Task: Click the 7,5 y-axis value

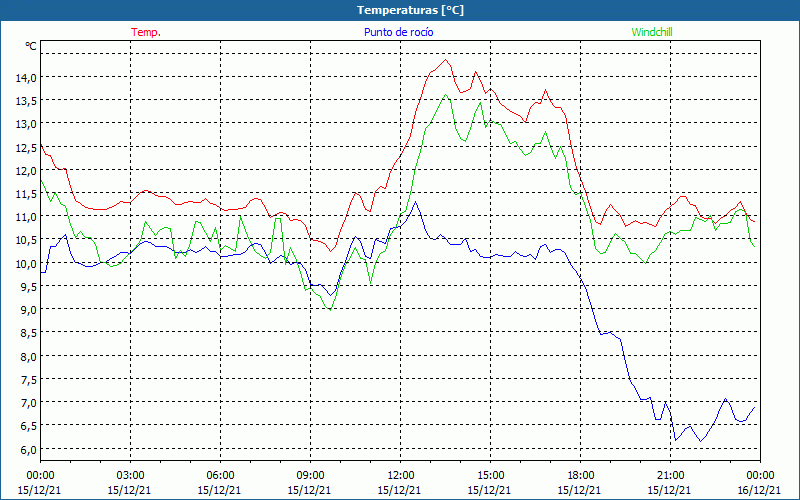Action: pyautogui.click(x=29, y=380)
